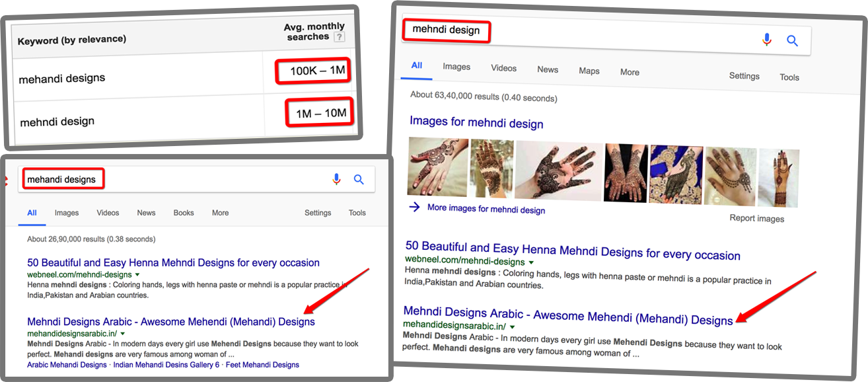The height and width of the screenshot is (382, 868).
Task: Open the first henna hand image thumbnail
Action: click(x=438, y=167)
